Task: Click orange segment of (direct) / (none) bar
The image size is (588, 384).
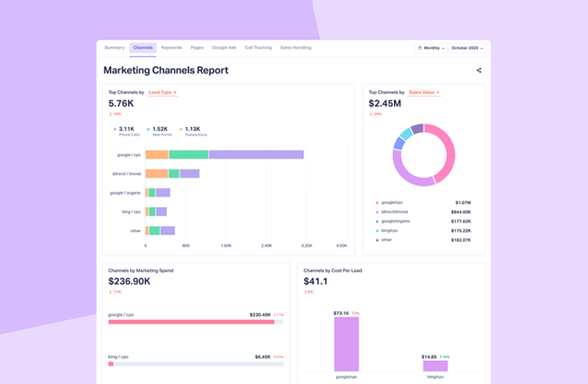Action: (x=157, y=173)
